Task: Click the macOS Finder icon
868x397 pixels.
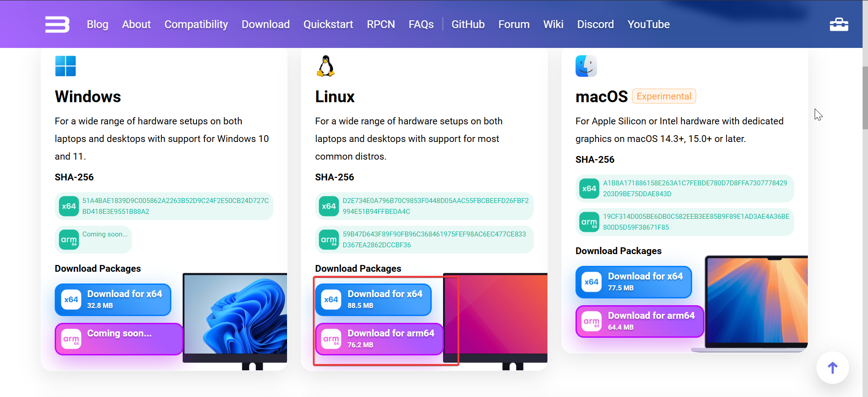Action: [x=586, y=66]
